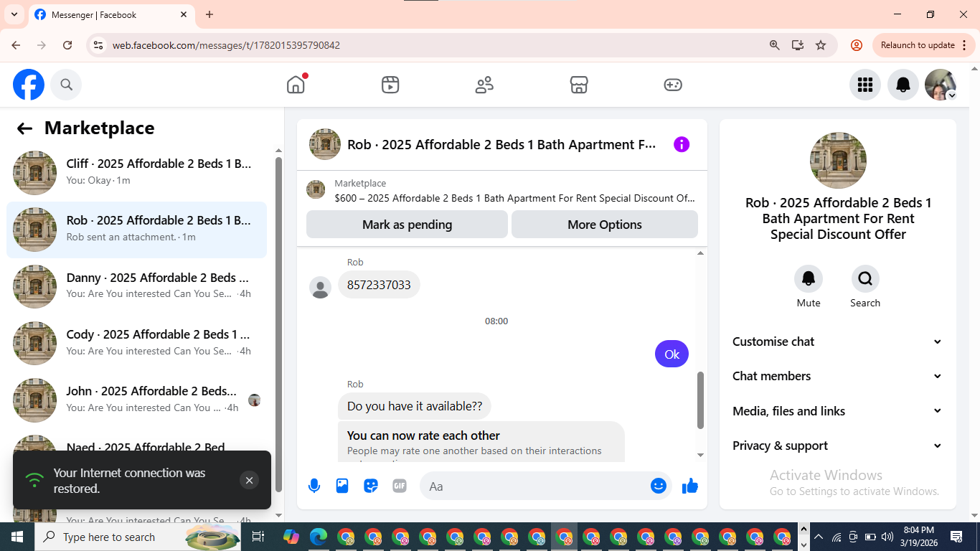Open the notifications bell in header

903,85
